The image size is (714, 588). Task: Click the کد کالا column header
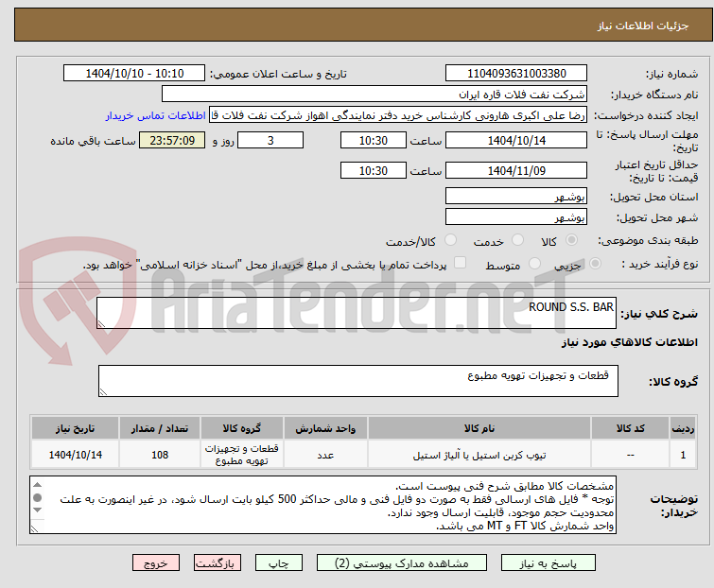coord(630,428)
